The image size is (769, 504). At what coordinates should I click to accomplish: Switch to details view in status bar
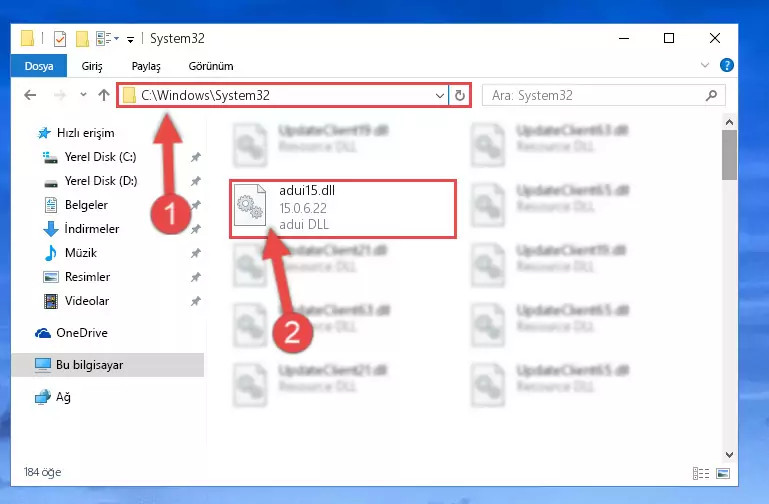701,473
